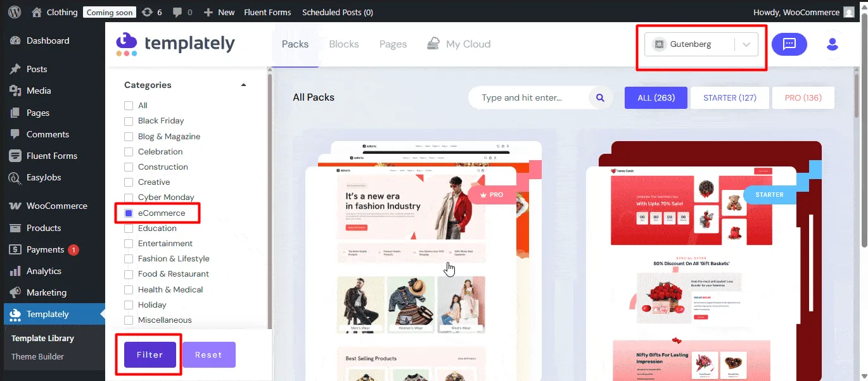Open the user profile icon
Screen dimensions: 868x381
[833, 44]
